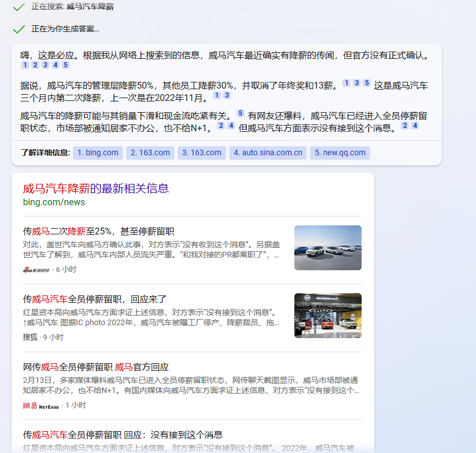476x453 pixels.
Task: Open the "1. bing.com" reference chip
Action: tap(97, 152)
